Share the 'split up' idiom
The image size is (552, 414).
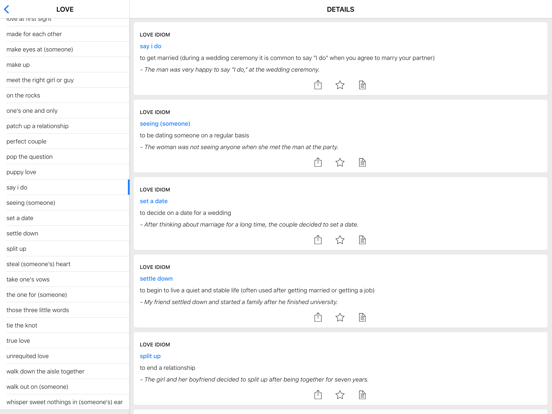[x=318, y=395]
